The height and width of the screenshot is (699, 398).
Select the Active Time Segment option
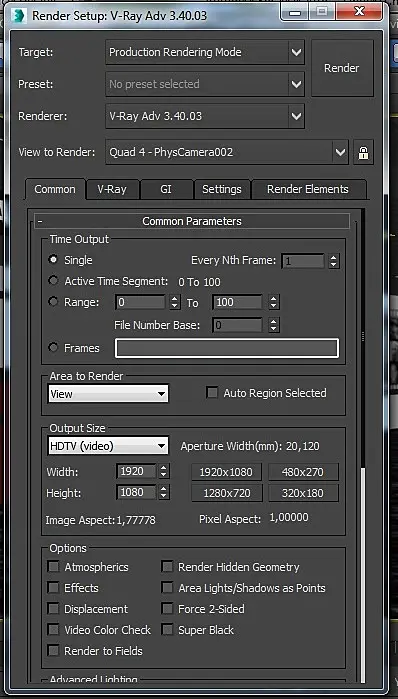coord(53,281)
